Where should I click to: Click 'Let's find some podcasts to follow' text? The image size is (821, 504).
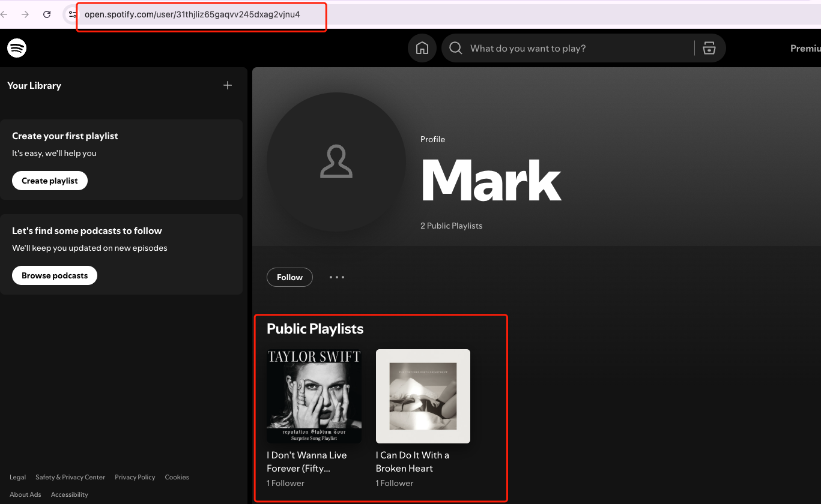pyautogui.click(x=87, y=231)
